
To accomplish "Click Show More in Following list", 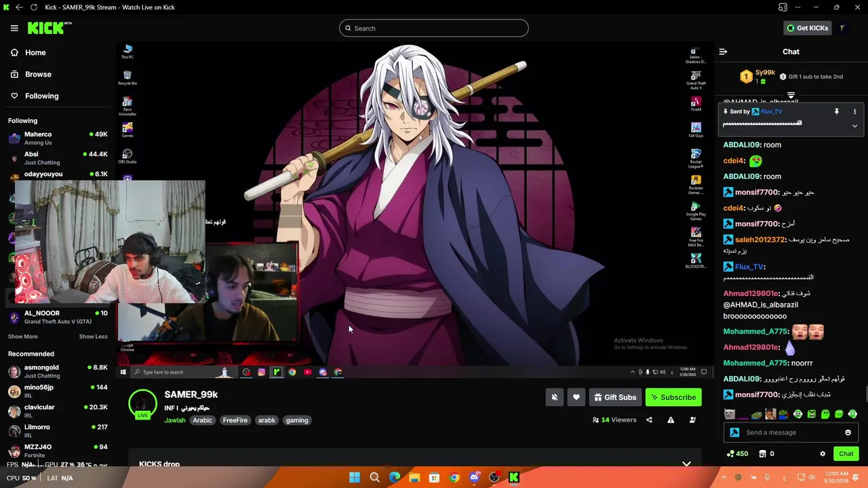I will tap(23, 336).
